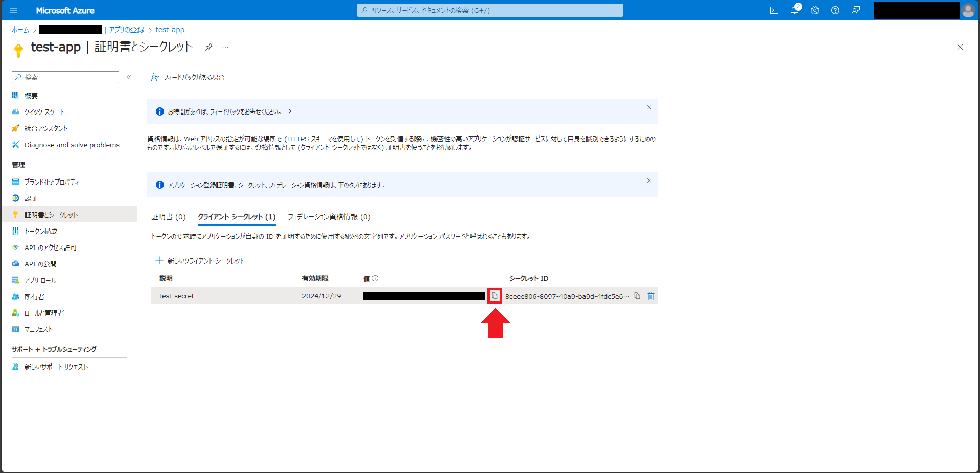The width and height of the screenshot is (980, 473).
Task: Click the sidebar 検索 search field
Action: click(x=65, y=77)
